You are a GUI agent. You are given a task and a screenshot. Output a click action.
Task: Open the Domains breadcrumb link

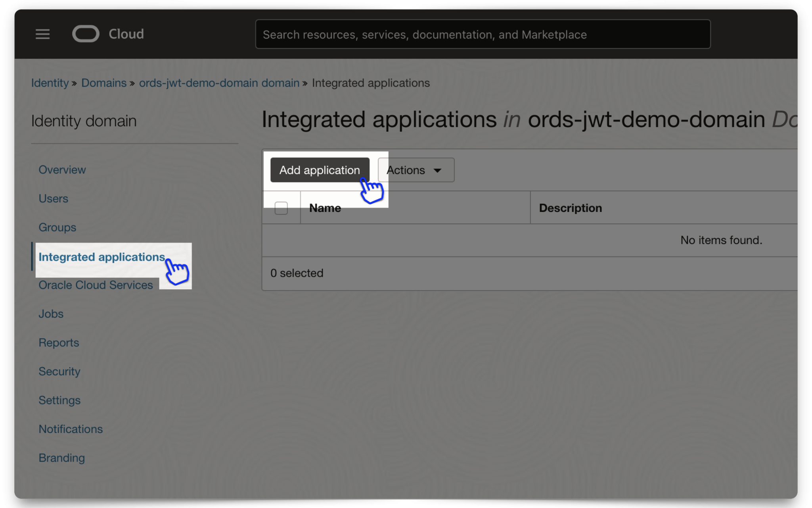(x=104, y=83)
